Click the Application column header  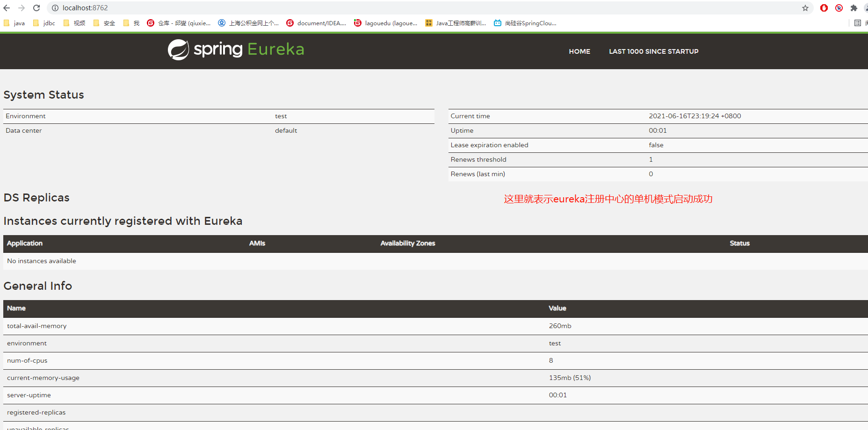(x=25, y=243)
